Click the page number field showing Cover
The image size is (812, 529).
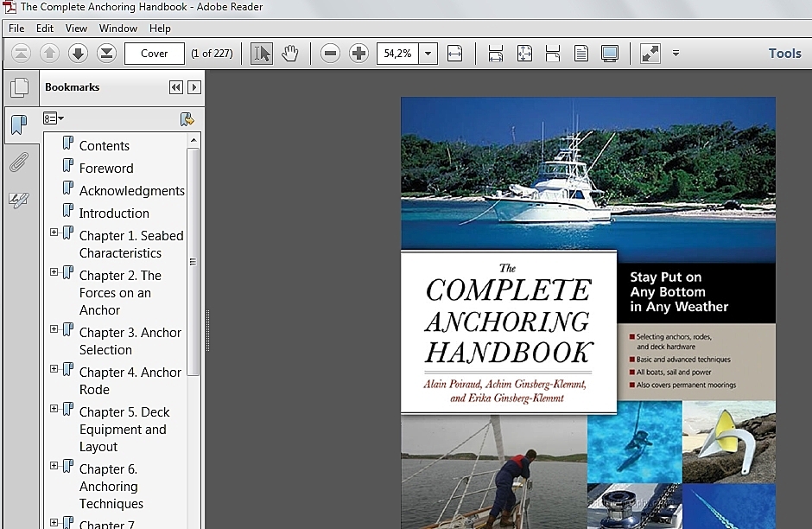click(x=155, y=54)
